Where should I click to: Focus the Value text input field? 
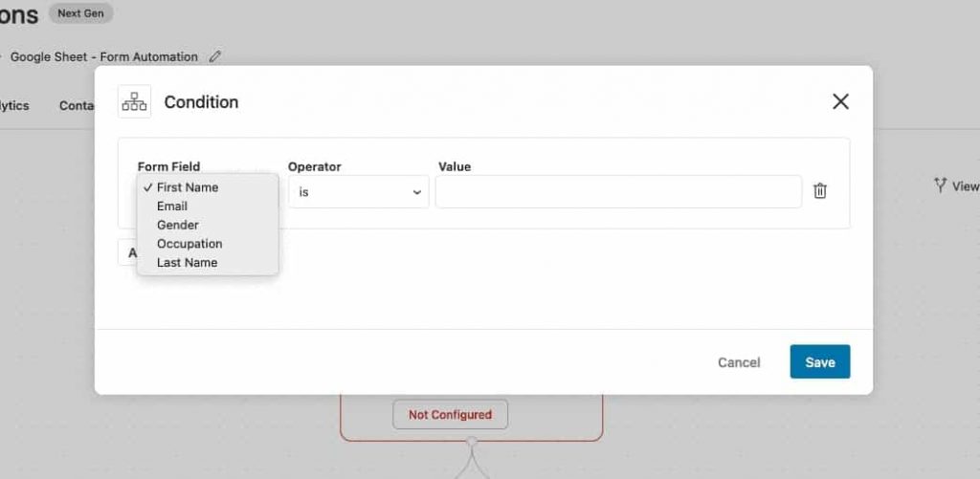[619, 192]
